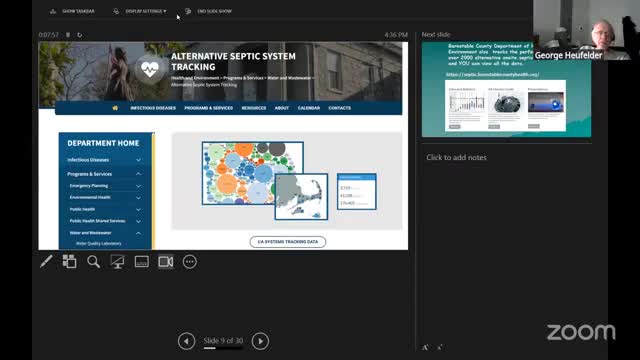Black out the slide show screen
This screenshot has height=360, width=640.
[118, 262]
